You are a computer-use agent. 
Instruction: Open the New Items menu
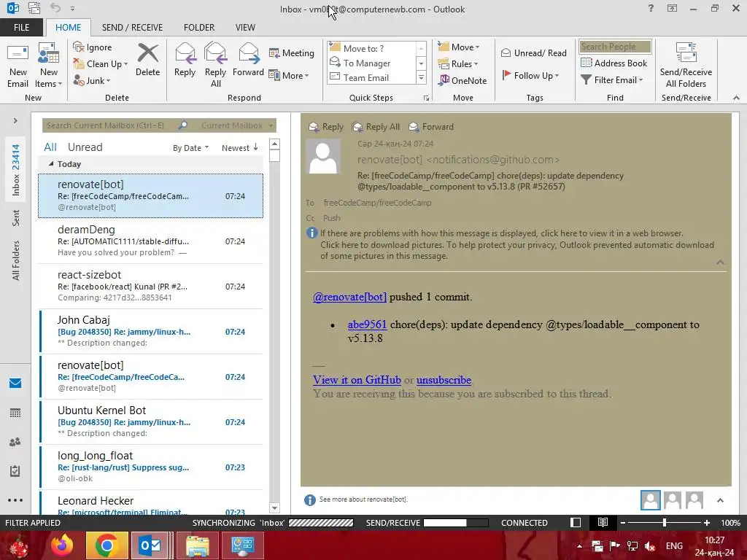pyautogui.click(x=49, y=65)
